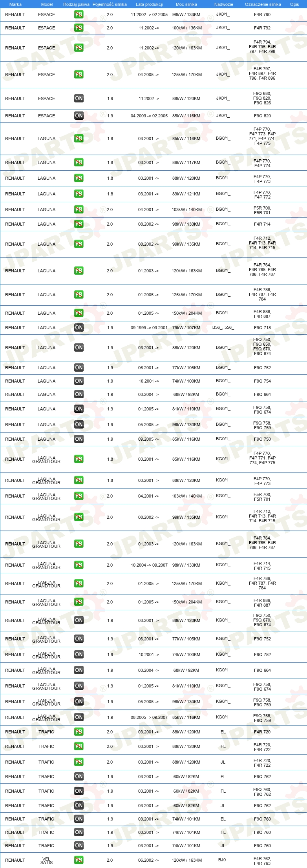Click the '09.1999 -> 03.2001' production years cell
Image resolution: width=307 pixels, height=868 pixels.
[x=149, y=328]
